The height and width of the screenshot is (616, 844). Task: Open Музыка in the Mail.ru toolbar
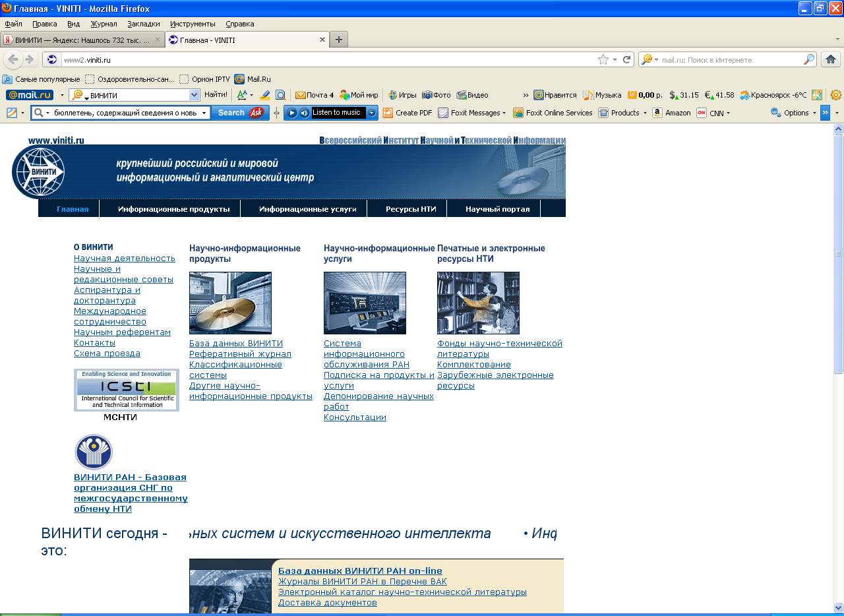click(602, 95)
